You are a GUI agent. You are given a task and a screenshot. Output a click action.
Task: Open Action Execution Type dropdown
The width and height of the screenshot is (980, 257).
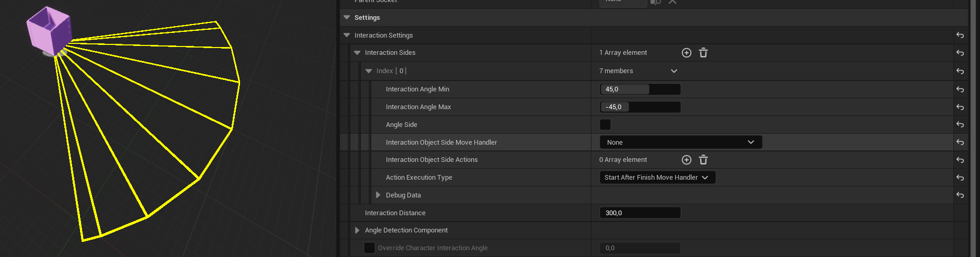[x=657, y=178]
